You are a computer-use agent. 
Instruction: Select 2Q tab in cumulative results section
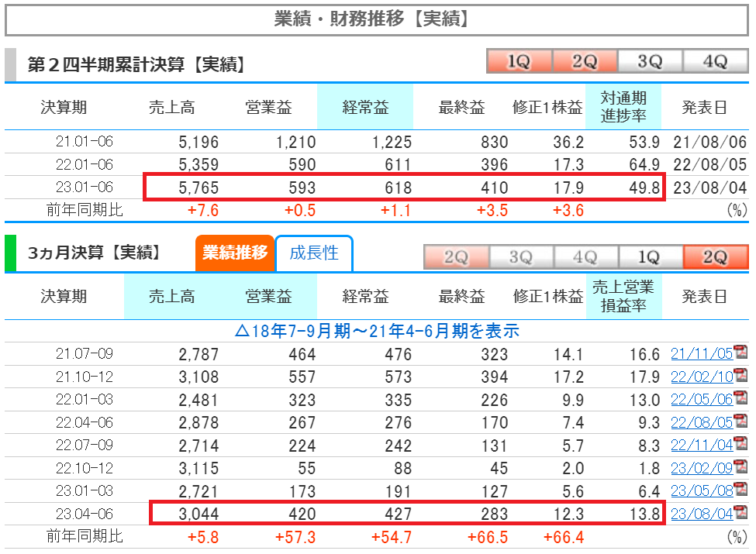(585, 61)
